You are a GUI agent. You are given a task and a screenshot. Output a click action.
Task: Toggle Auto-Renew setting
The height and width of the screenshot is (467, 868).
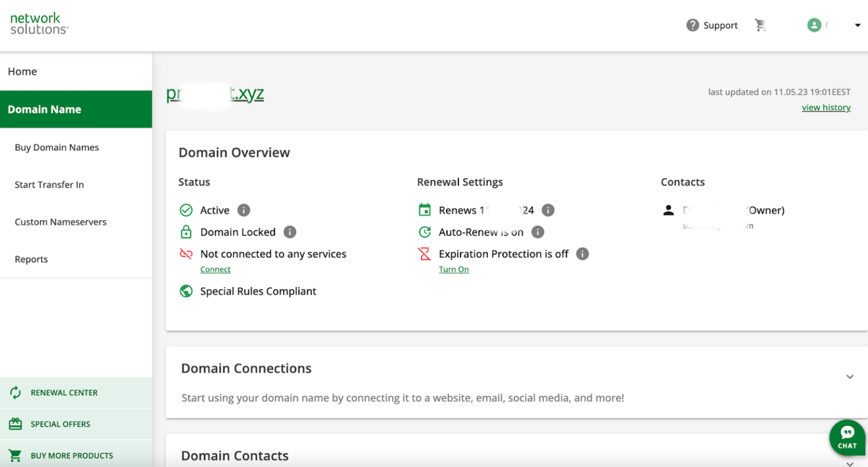click(424, 232)
